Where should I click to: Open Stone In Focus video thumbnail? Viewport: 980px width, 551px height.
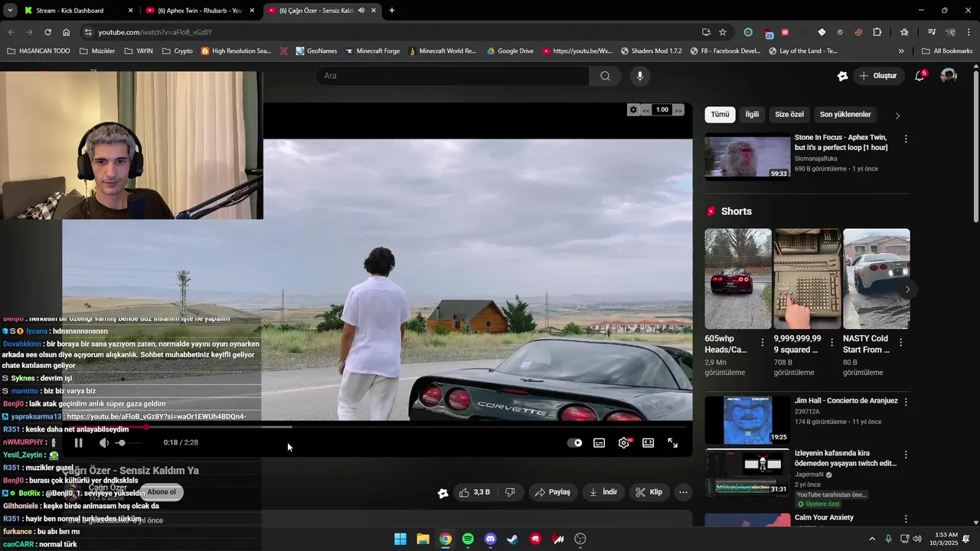click(x=747, y=157)
